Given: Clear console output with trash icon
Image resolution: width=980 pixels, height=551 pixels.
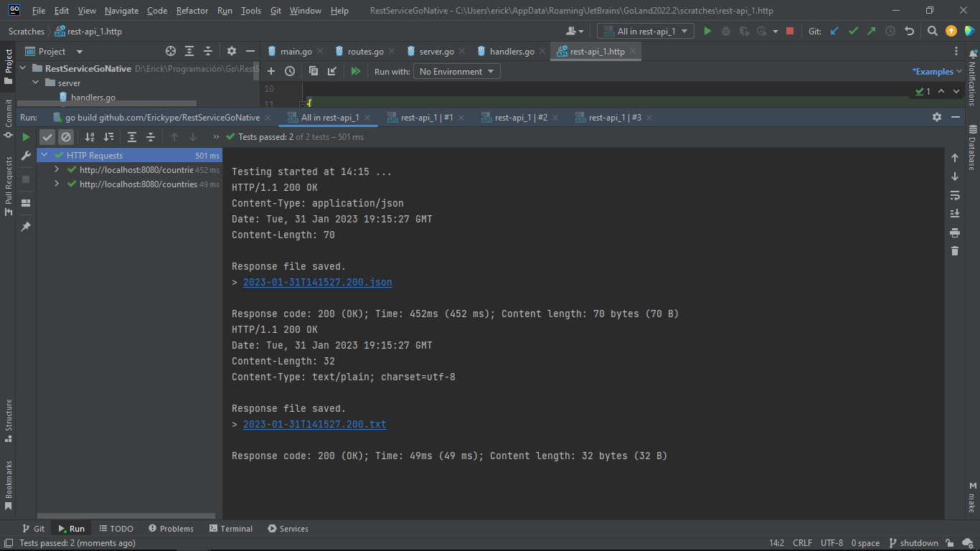Looking at the screenshot, I should (x=955, y=250).
